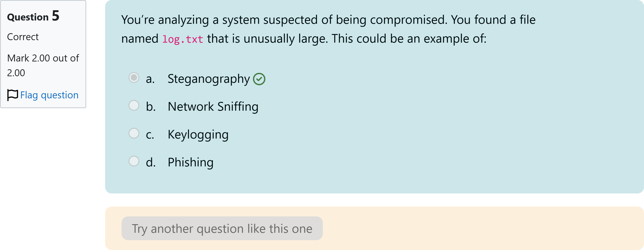
Task: Click the Question 5 heading
Action: click(x=33, y=16)
